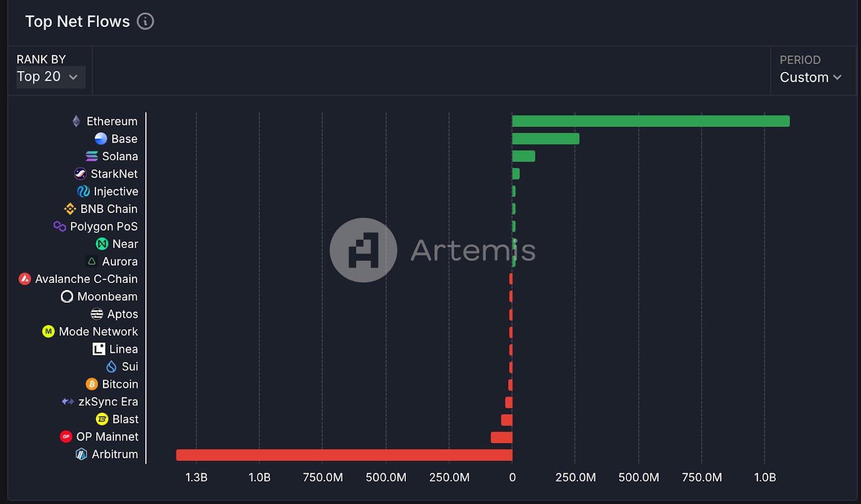Click the Aptos chain icon
This screenshot has height=504, width=861.
tap(97, 314)
